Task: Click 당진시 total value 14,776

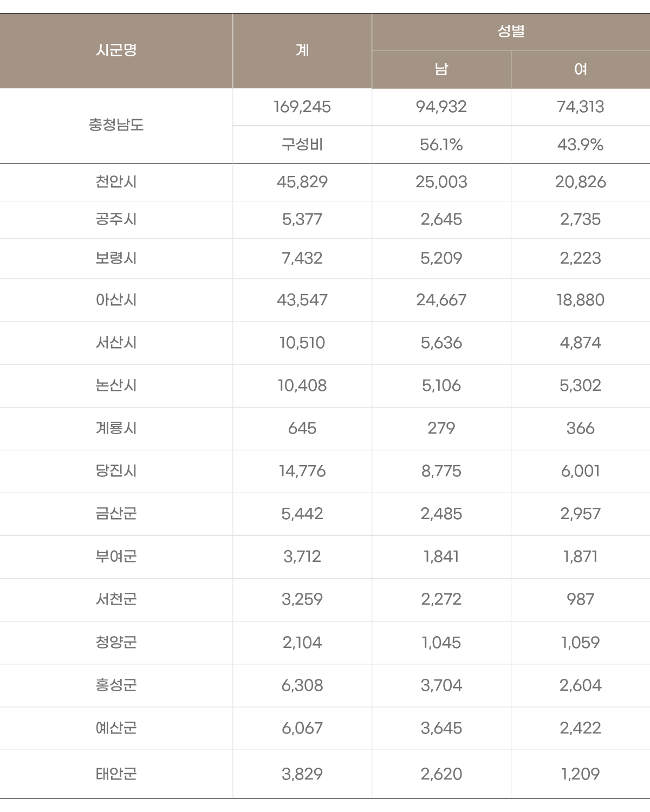Action: 302,471
